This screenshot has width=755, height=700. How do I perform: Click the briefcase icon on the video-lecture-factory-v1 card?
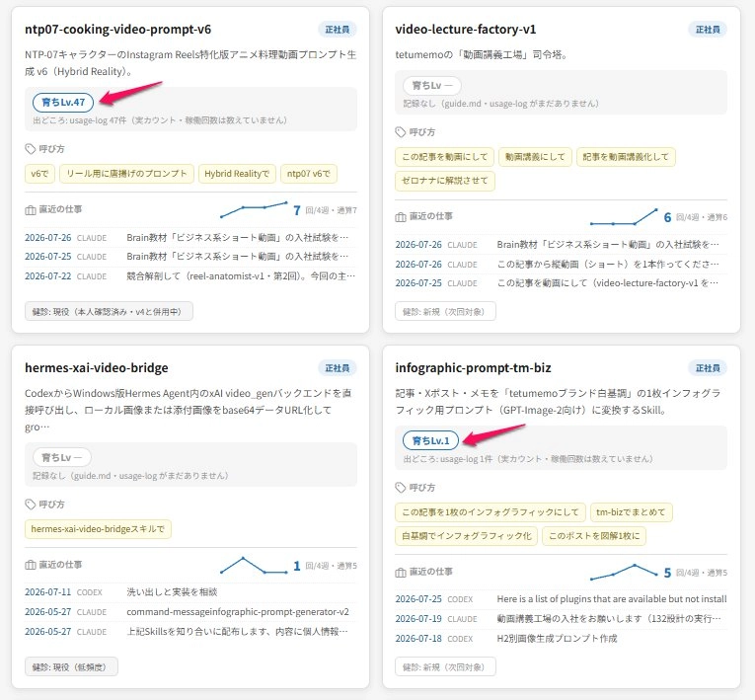401,217
